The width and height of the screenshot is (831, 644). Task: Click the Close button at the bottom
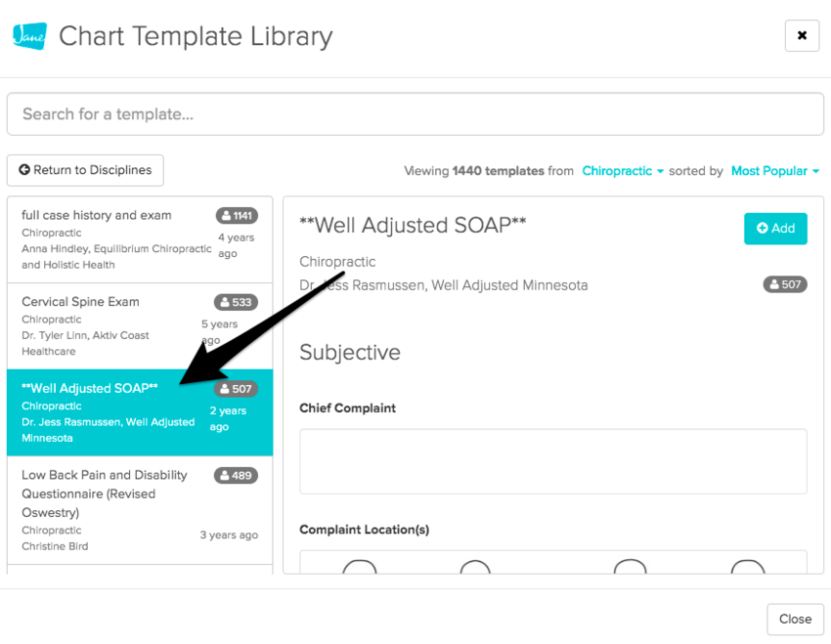pyautogui.click(x=795, y=619)
